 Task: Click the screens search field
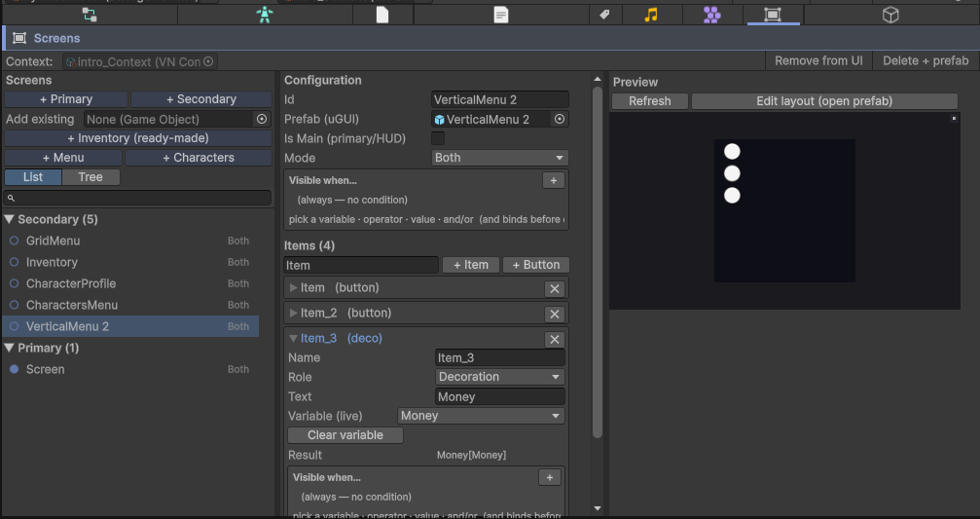pyautogui.click(x=138, y=198)
